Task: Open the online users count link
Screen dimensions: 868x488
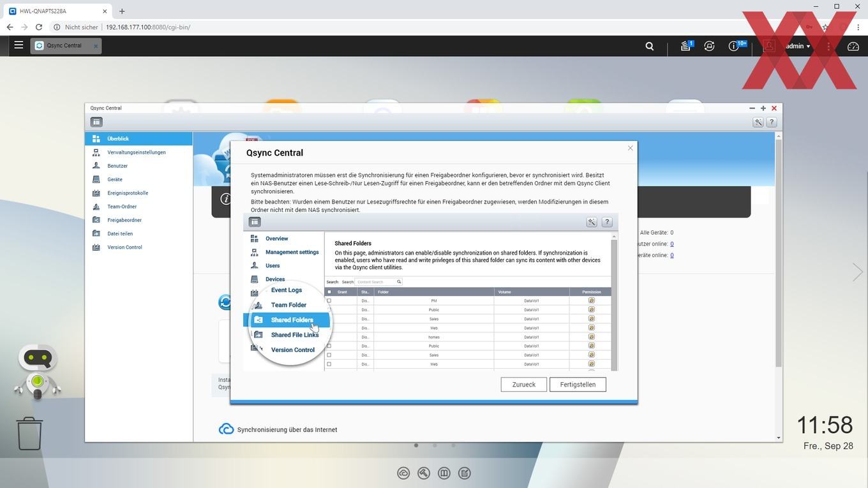Action: 672,244
